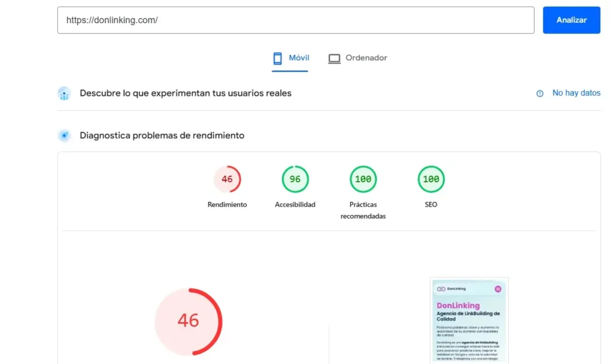This screenshot has height=364, width=610.
Task: Open the DonLinking page screenshot thumbnail
Action: [x=469, y=321]
